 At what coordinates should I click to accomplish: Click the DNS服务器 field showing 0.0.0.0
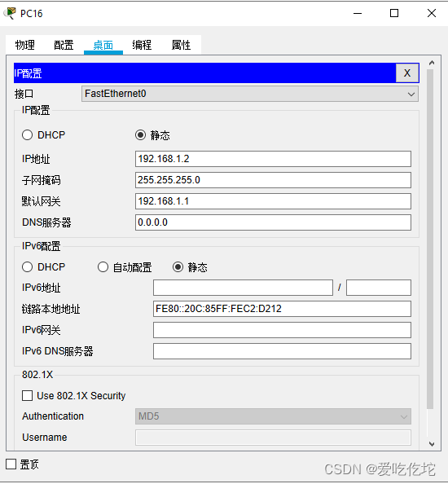tap(273, 222)
